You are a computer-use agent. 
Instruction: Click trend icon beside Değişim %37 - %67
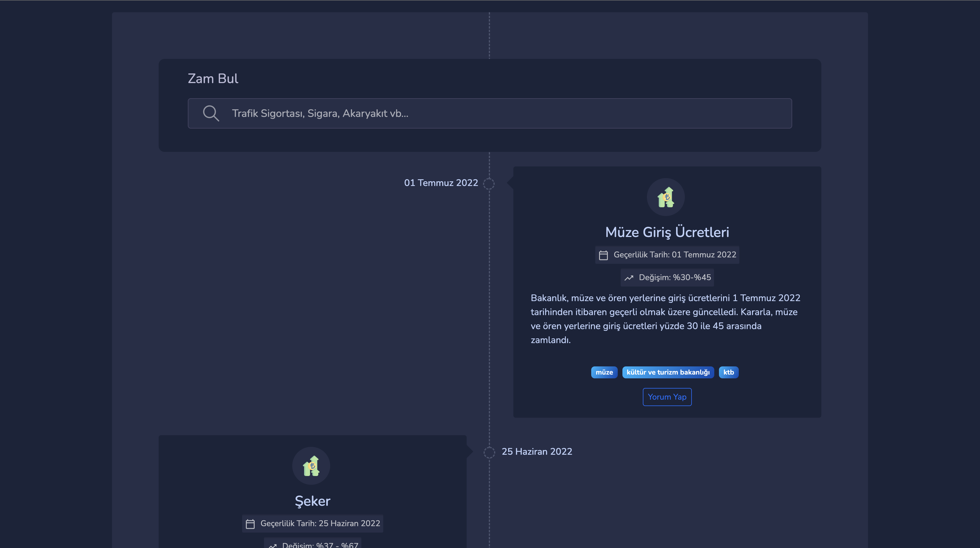pyautogui.click(x=272, y=546)
